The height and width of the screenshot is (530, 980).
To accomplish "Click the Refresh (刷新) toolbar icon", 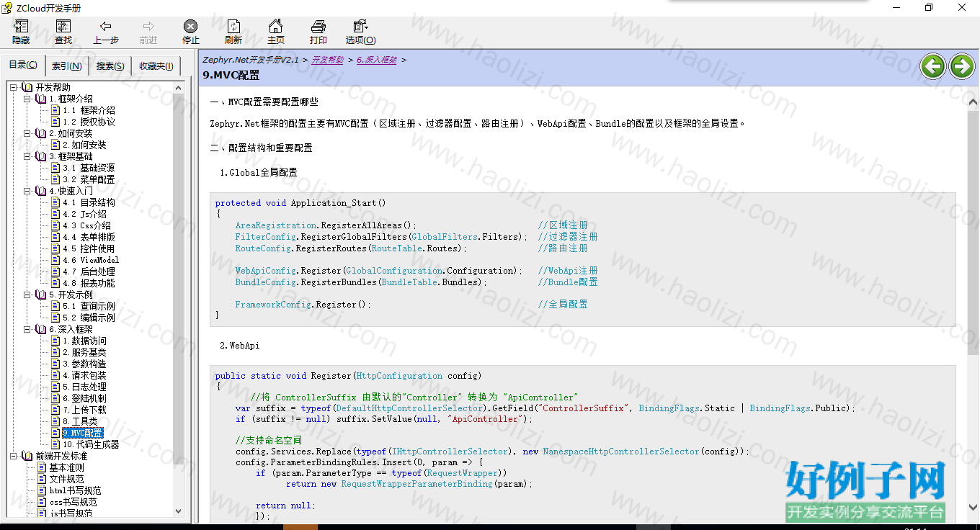I will click(x=233, y=27).
